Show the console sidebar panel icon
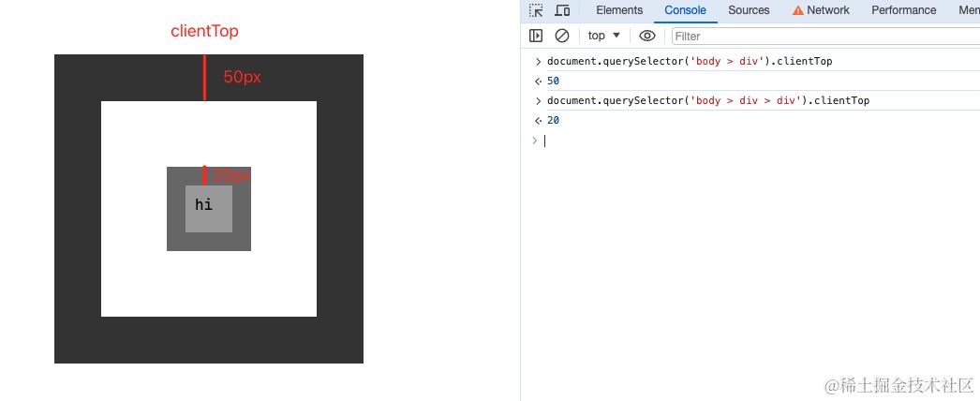 coord(536,36)
